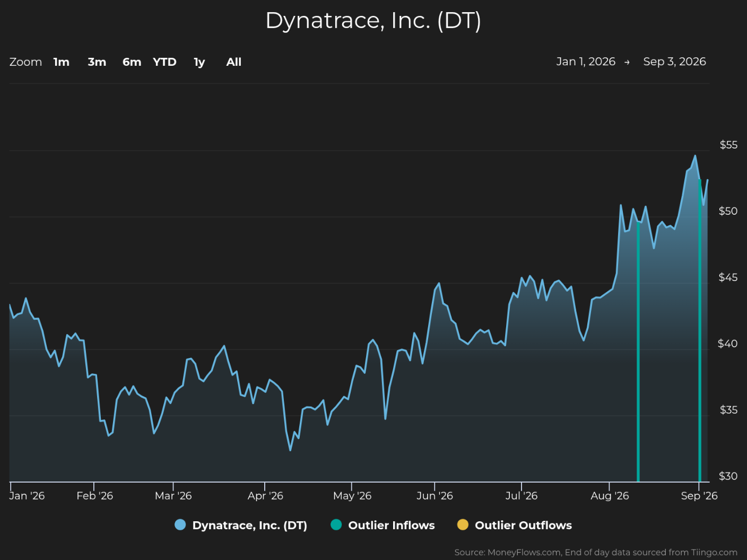Viewport: 747px width, 560px height.
Task: Select the YTD zoom range
Action: tap(164, 62)
